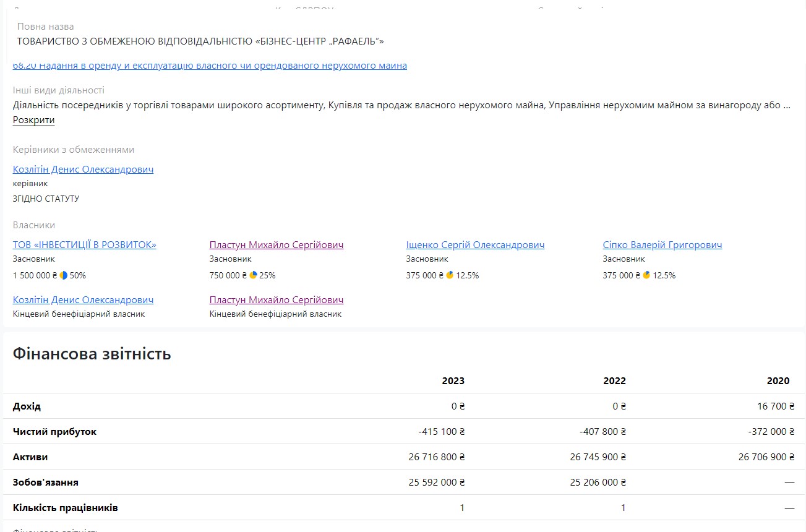Screen dimensions: 806x532
Task: Click the Чистий прибуток row label
Action: click(x=54, y=432)
